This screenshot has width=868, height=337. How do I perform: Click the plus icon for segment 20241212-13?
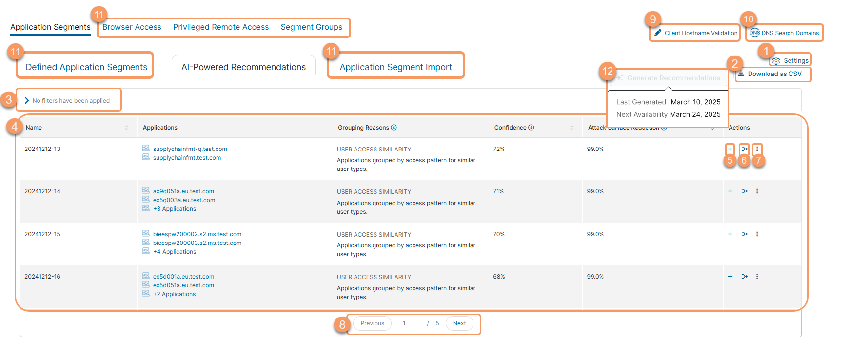730,149
